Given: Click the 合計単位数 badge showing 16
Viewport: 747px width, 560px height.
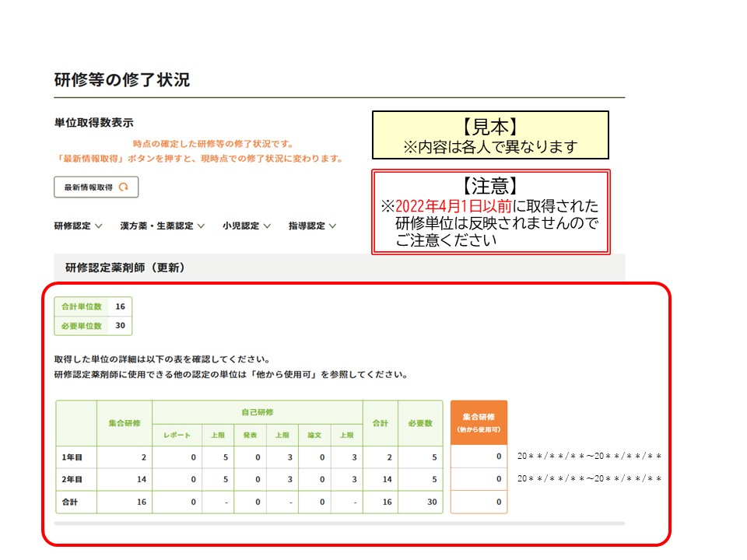Looking at the screenshot, I should 93,306.
